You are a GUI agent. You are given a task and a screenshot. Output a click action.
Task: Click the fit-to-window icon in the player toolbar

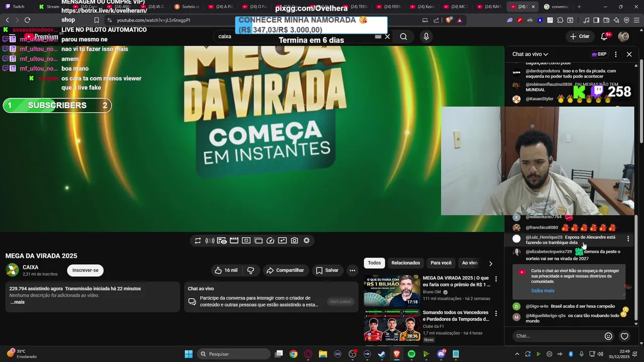[246, 241]
